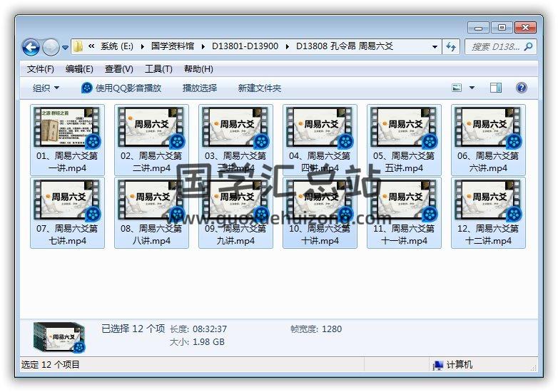
Task: Open the 文件(F) menu
Action: pos(40,69)
